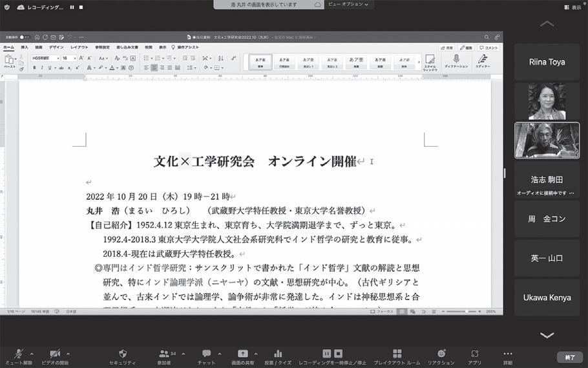Open Zoom security options

122,356
